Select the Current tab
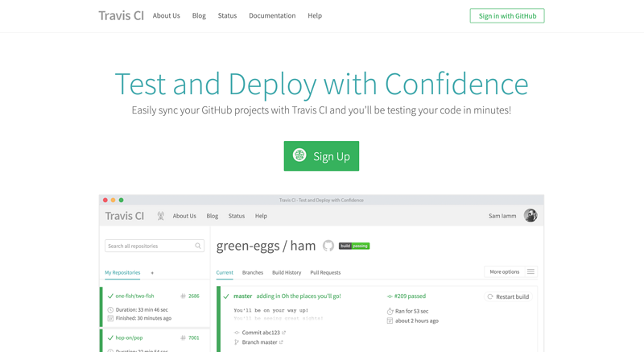This screenshot has height=352, width=644. click(225, 273)
